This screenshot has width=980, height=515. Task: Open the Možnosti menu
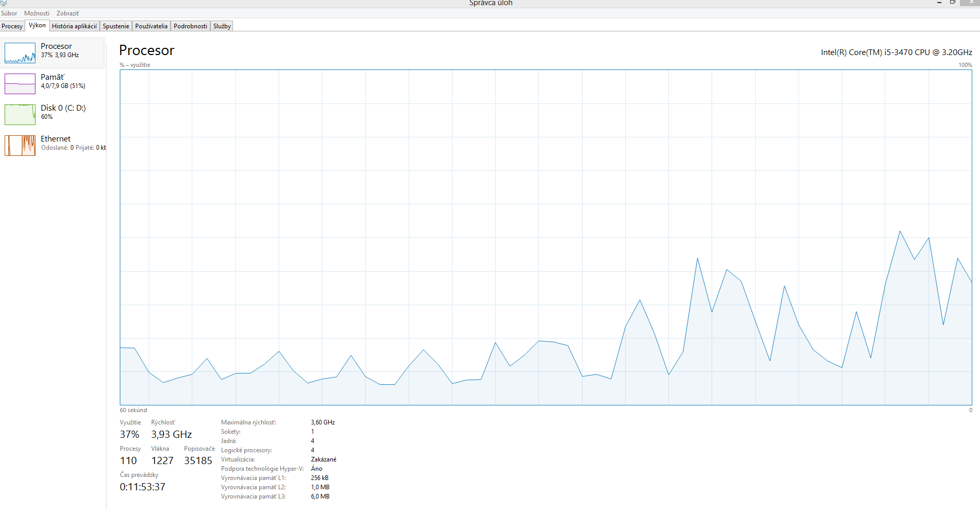point(37,13)
